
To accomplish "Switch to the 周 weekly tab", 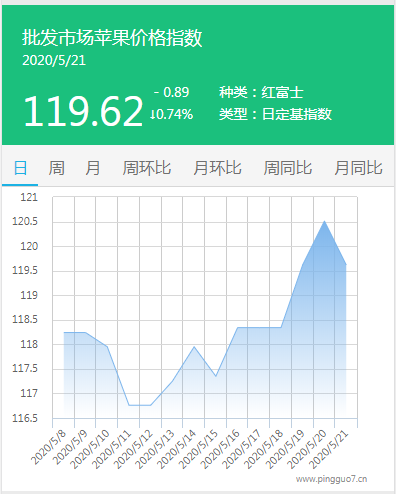I will point(56,168).
